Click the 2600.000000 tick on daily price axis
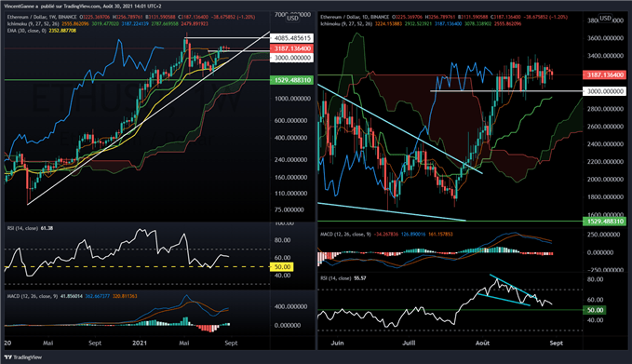632x364 pixels. tap(605, 127)
